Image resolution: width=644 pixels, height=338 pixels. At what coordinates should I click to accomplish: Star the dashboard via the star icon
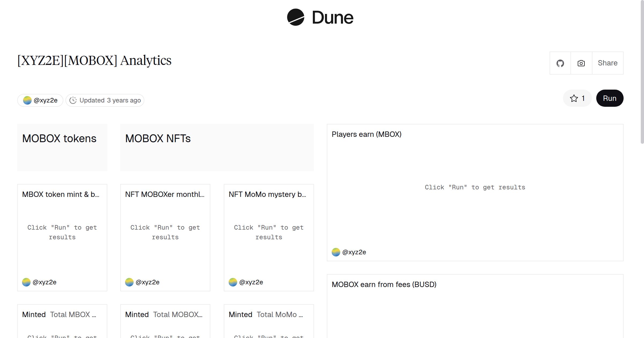574,98
